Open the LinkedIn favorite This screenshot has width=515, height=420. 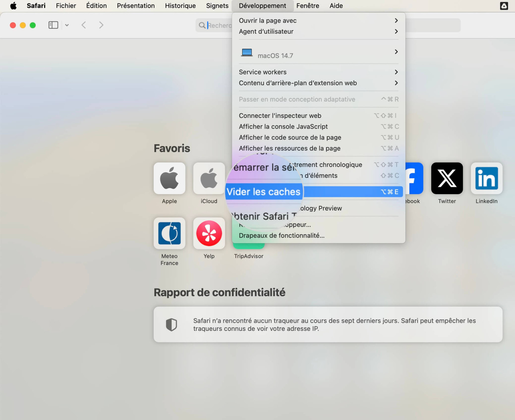[487, 178]
